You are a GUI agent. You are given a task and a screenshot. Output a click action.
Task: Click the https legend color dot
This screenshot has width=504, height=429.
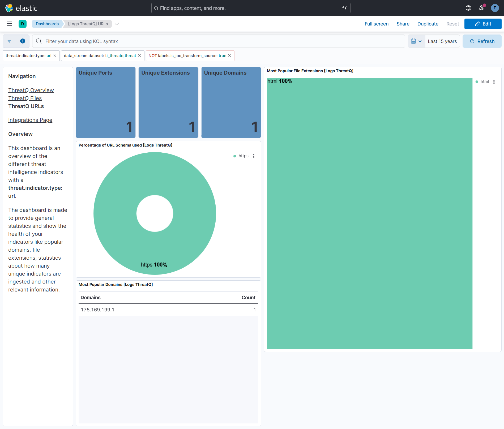click(x=235, y=156)
